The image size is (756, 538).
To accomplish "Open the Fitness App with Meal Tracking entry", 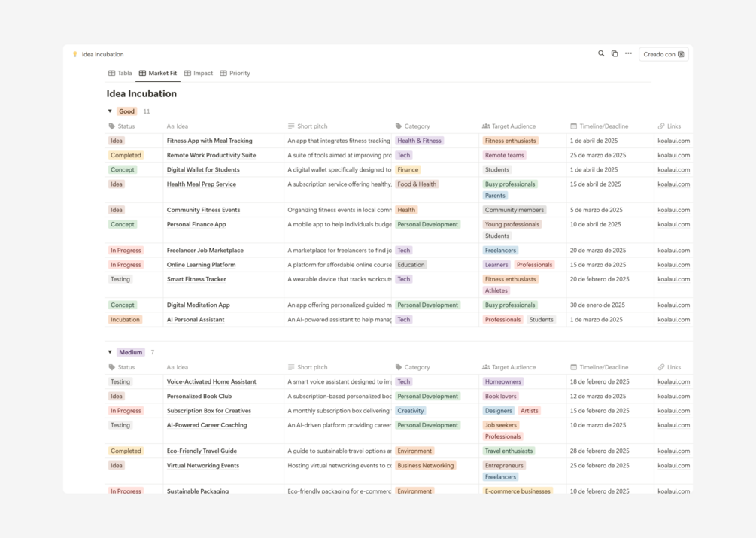I will coord(209,141).
